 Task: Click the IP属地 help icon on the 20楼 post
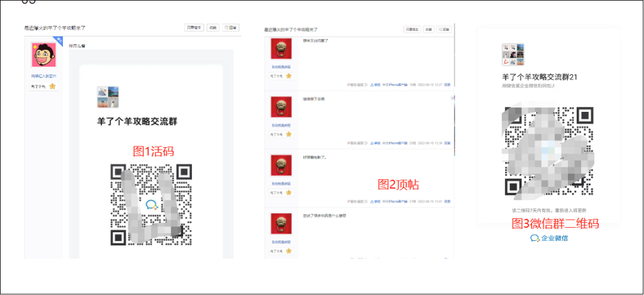[x=366, y=143]
